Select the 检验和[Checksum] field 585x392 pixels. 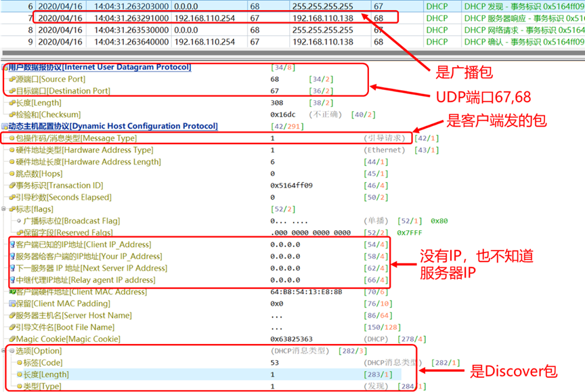click(48, 114)
